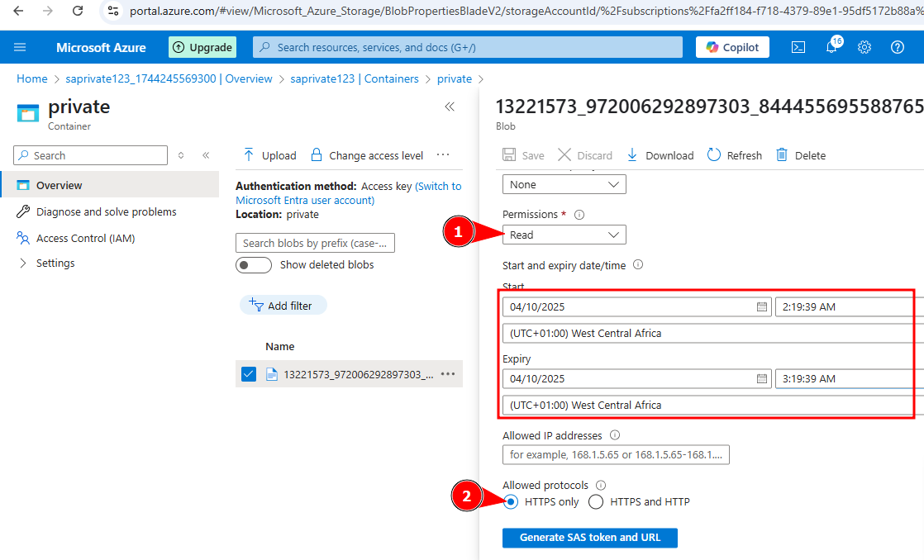Click the Upgrade button
Screen dimensions: 924x560
[x=202, y=47]
